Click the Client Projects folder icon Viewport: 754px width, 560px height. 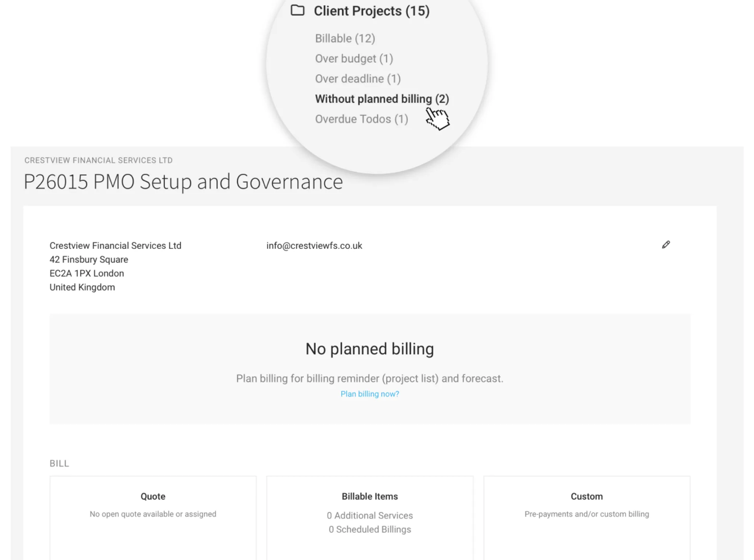(x=297, y=10)
